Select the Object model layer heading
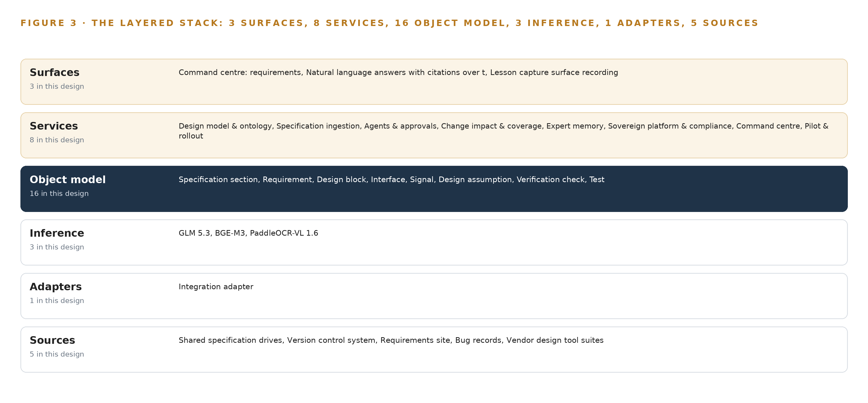Screen dimensions: 868x403 68,180
